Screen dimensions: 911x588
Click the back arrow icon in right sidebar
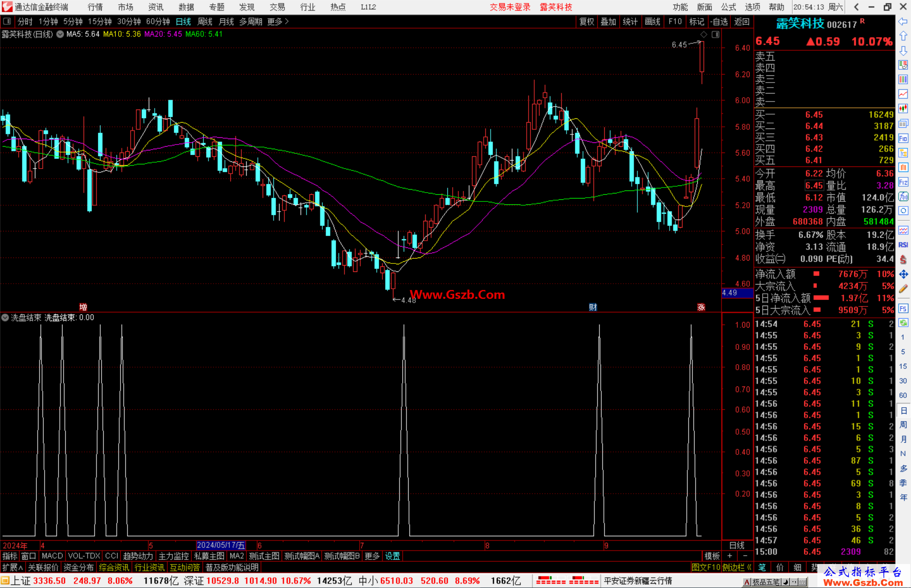[903, 21]
